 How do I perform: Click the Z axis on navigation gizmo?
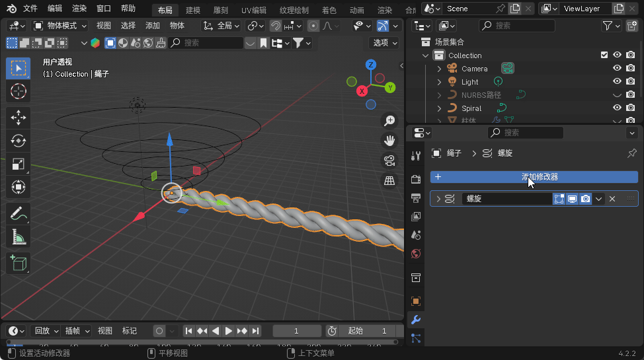tap(371, 65)
